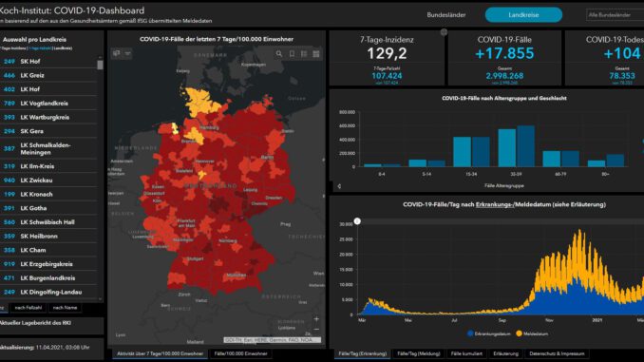Screen dimensions: 644x362
Task: Select LK Ilm-Kreis row
Action: [48, 166]
